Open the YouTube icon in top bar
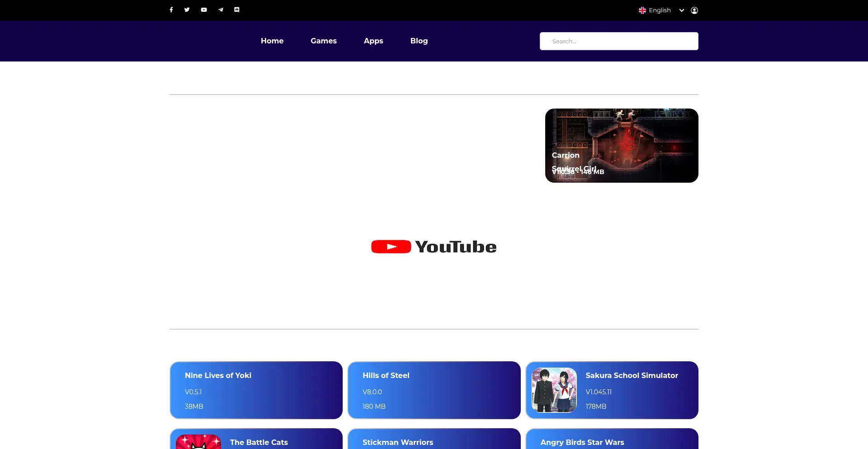Image resolution: width=868 pixels, height=449 pixels. click(x=204, y=10)
